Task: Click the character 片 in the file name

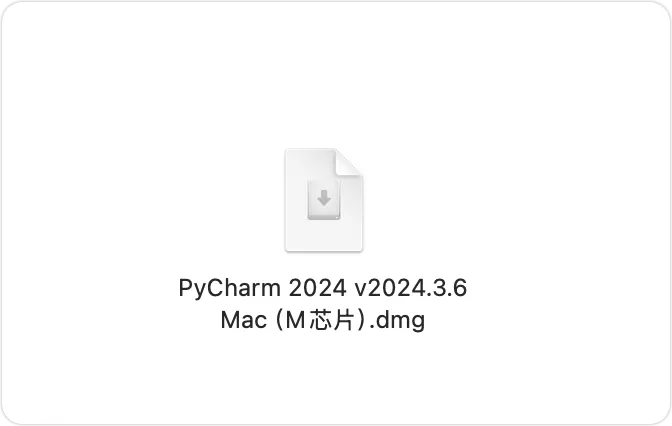Action: (x=343, y=320)
